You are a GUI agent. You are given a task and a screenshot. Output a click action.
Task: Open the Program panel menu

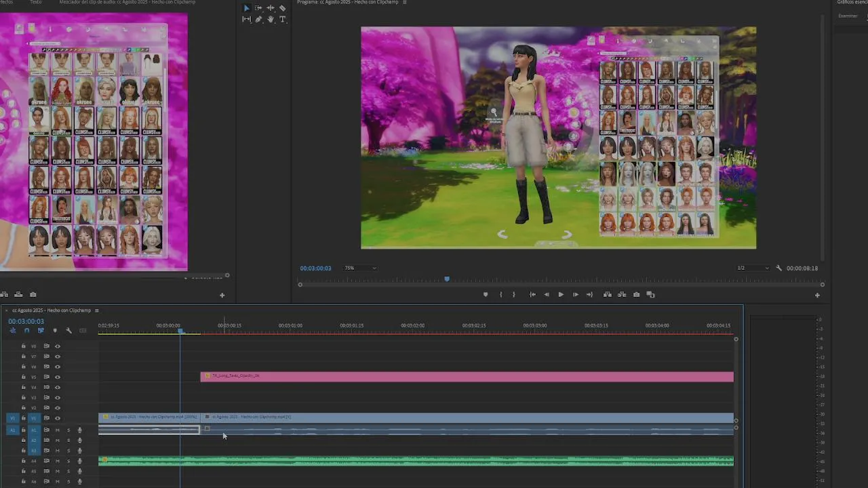pyautogui.click(x=405, y=2)
